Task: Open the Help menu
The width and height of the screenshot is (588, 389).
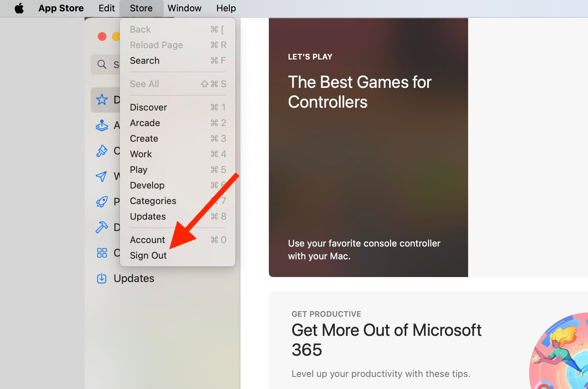Action: pos(226,8)
